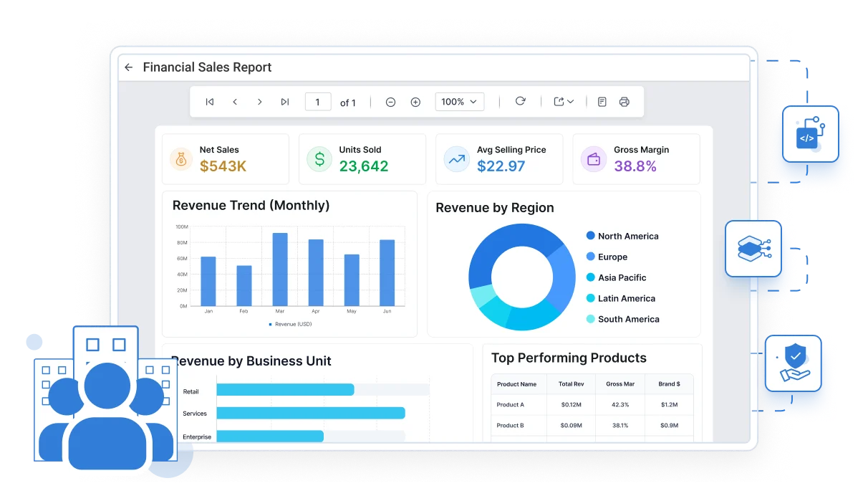Screen dimensions: 868x496
Task: Refresh the report
Action: (x=521, y=101)
